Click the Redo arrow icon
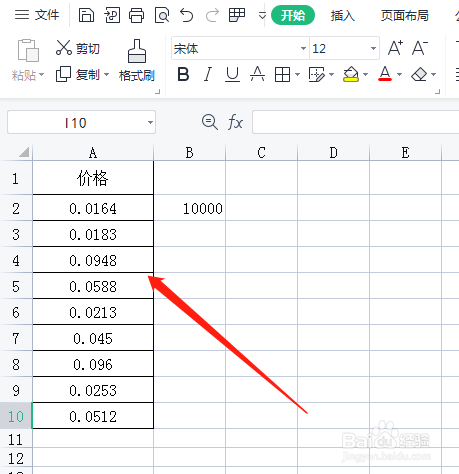Viewport: 459px width, 474px height. [212, 15]
